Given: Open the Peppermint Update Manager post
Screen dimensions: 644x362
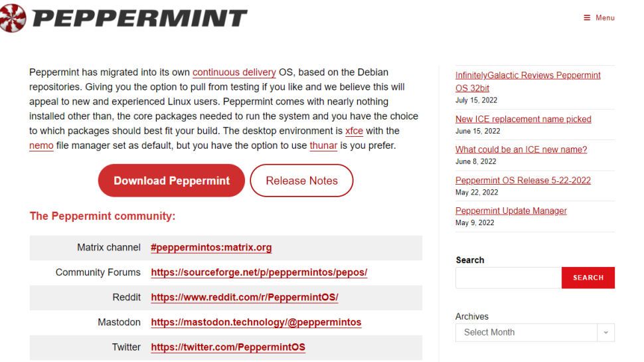Looking at the screenshot, I should click(x=511, y=211).
